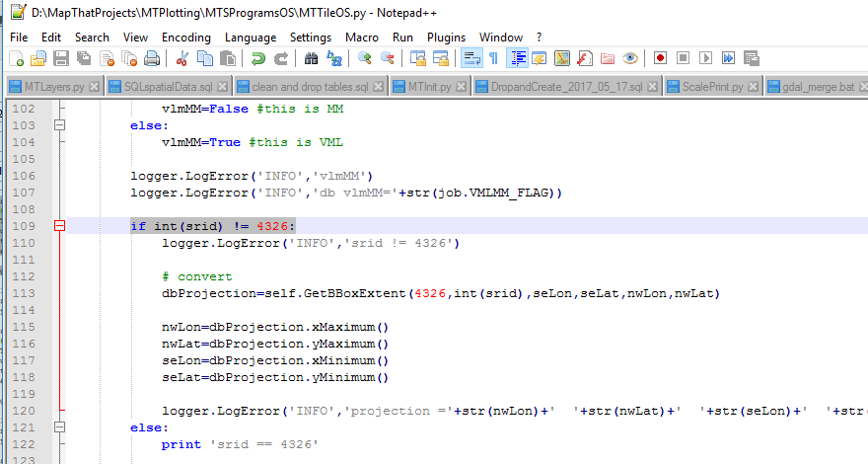Toggle the Word wrap icon
This screenshot has width=868, height=464.
point(471,58)
